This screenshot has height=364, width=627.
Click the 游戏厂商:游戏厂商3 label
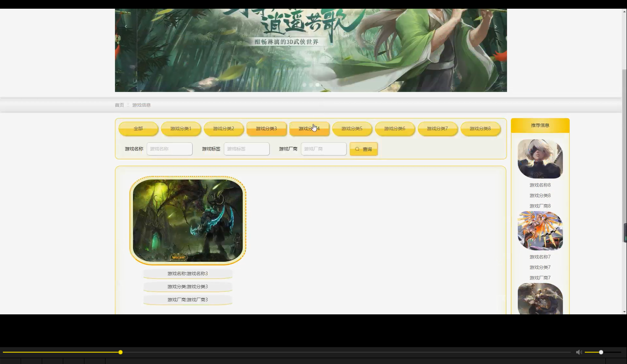click(x=188, y=300)
